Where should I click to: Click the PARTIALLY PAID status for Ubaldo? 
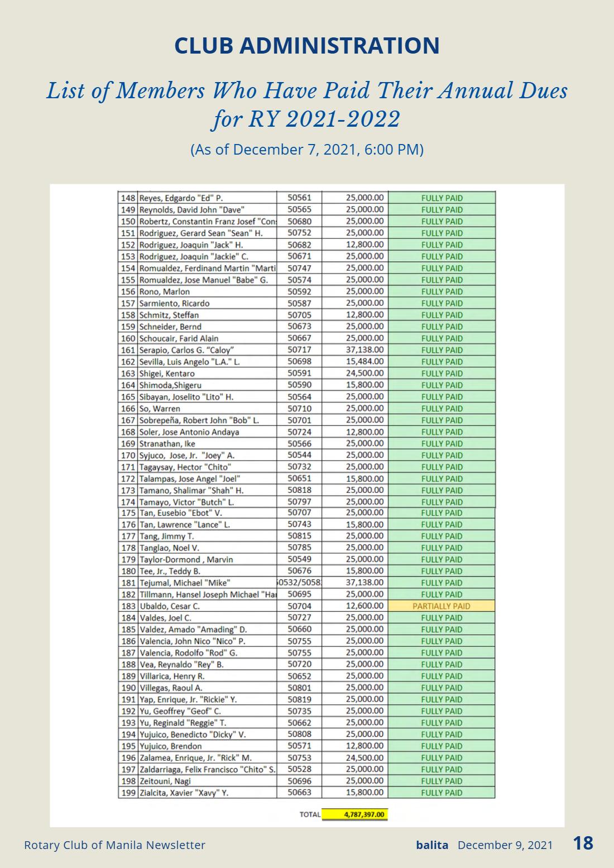(x=442, y=606)
